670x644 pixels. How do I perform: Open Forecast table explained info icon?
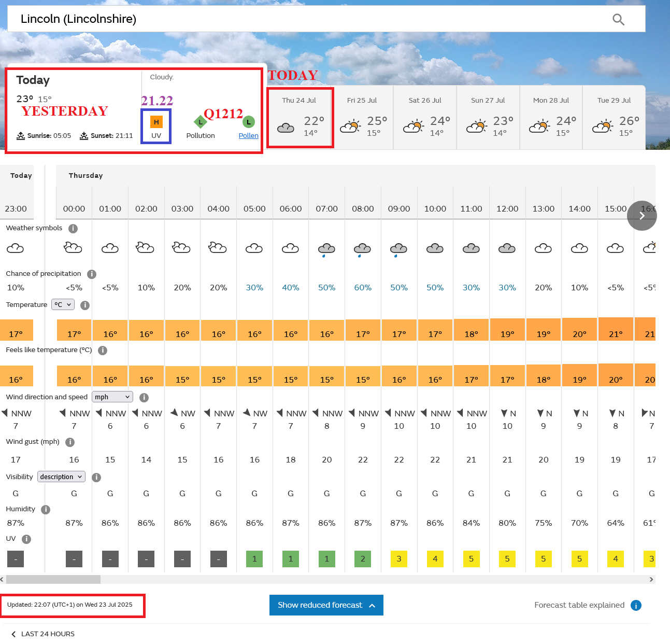tap(636, 606)
